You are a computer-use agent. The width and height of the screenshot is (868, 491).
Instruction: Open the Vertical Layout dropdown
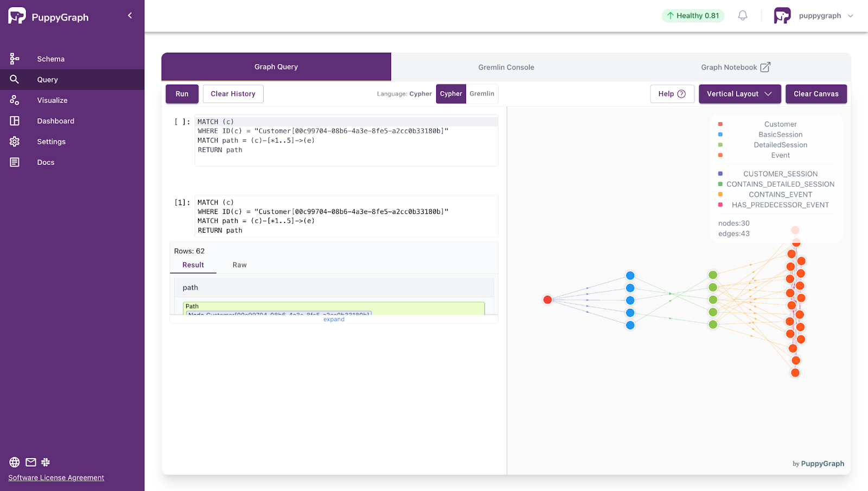(739, 94)
